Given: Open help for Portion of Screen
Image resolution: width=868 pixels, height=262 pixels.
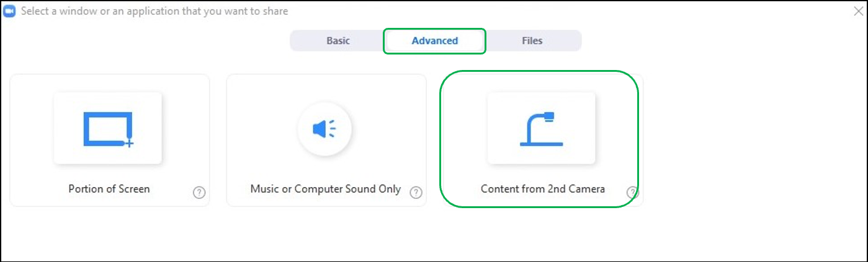Looking at the screenshot, I should pos(199,193).
